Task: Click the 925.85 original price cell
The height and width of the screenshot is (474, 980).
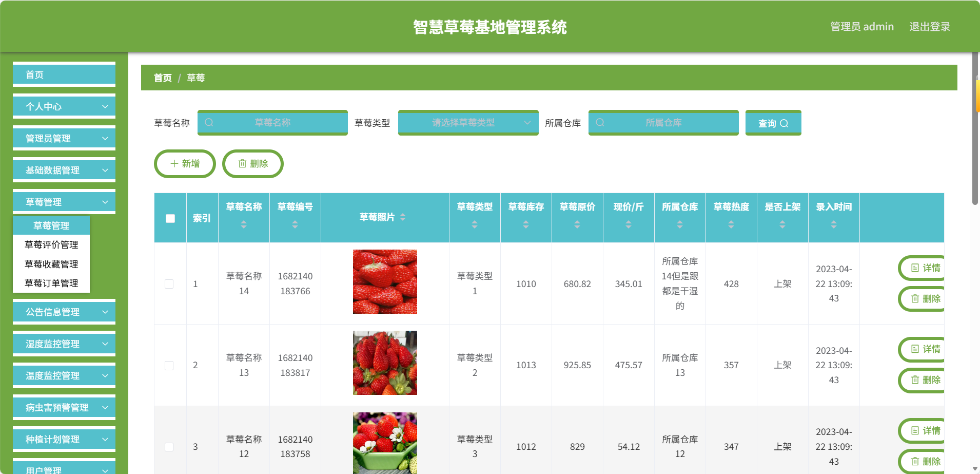Action: pos(577,365)
